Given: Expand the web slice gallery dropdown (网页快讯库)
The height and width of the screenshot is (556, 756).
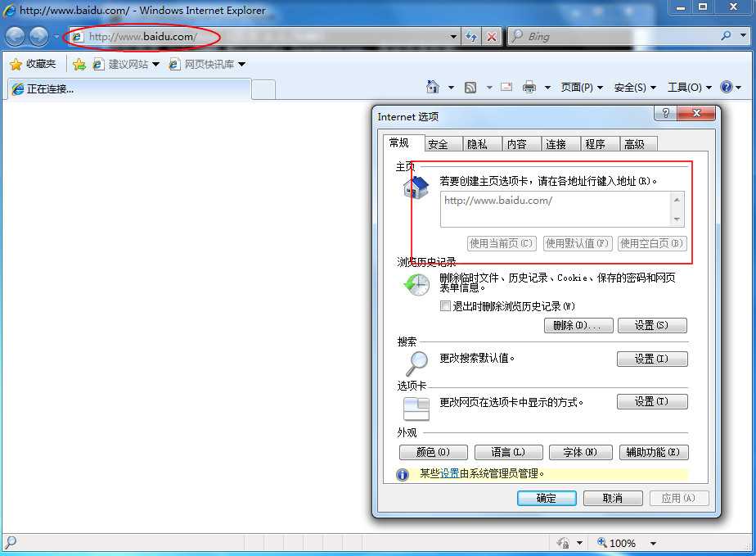Looking at the screenshot, I should pos(241,64).
